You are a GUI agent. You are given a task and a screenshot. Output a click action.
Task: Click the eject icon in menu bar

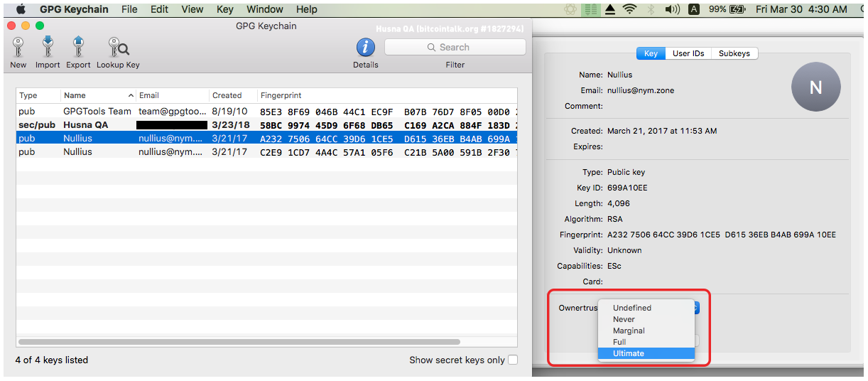coord(610,9)
